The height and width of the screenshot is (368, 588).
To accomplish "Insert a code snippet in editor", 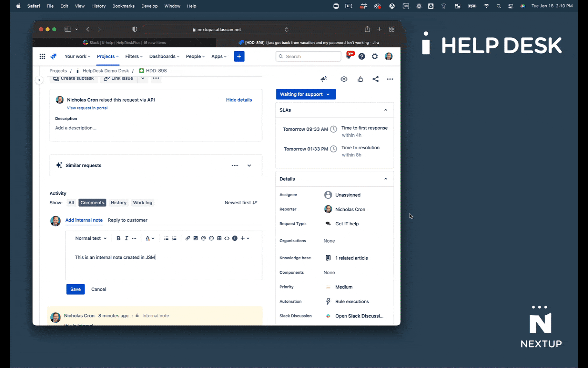I will coord(227,238).
